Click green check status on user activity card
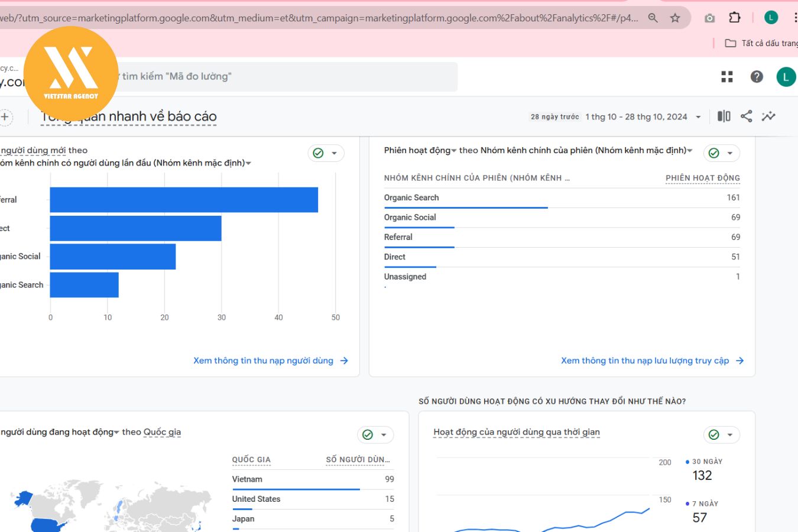The width and height of the screenshot is (798, 532). pyautogui.click(x=713, y=435)
